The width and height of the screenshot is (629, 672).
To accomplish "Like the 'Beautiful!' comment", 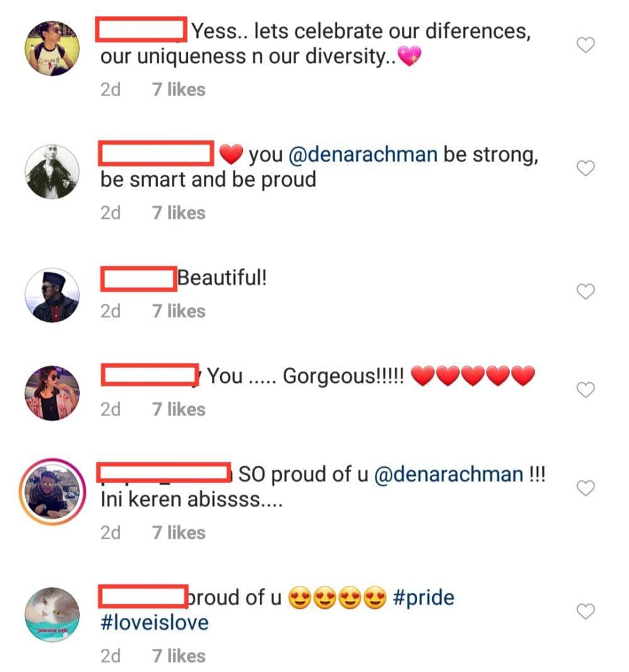I will pos(586,292).
